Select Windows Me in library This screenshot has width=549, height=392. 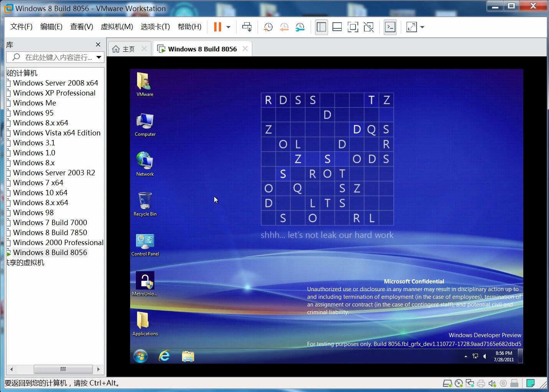pyautogui.click(x=34, y=103)
